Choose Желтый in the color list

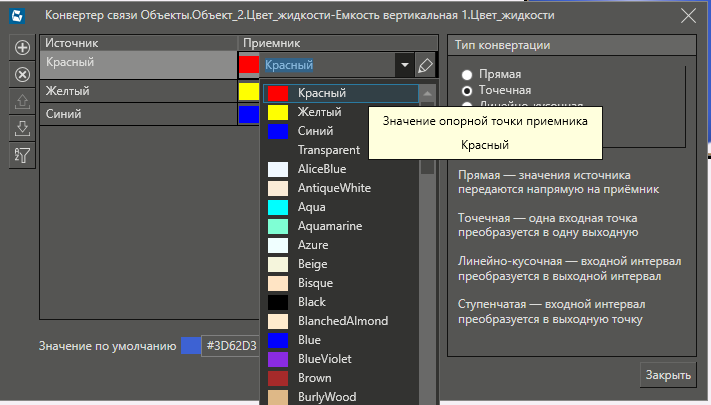[341, 112]
